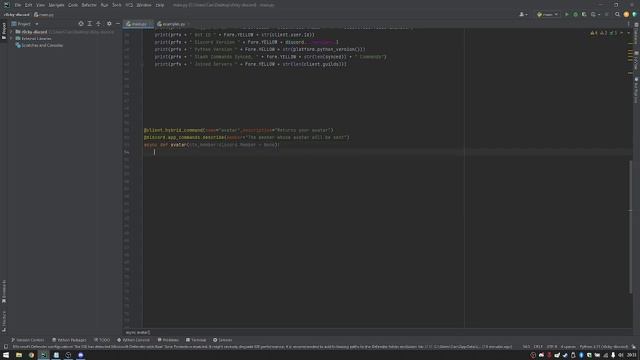The image size is (640, 360).
Task: Open the Code menu
Action: [73, 5]
